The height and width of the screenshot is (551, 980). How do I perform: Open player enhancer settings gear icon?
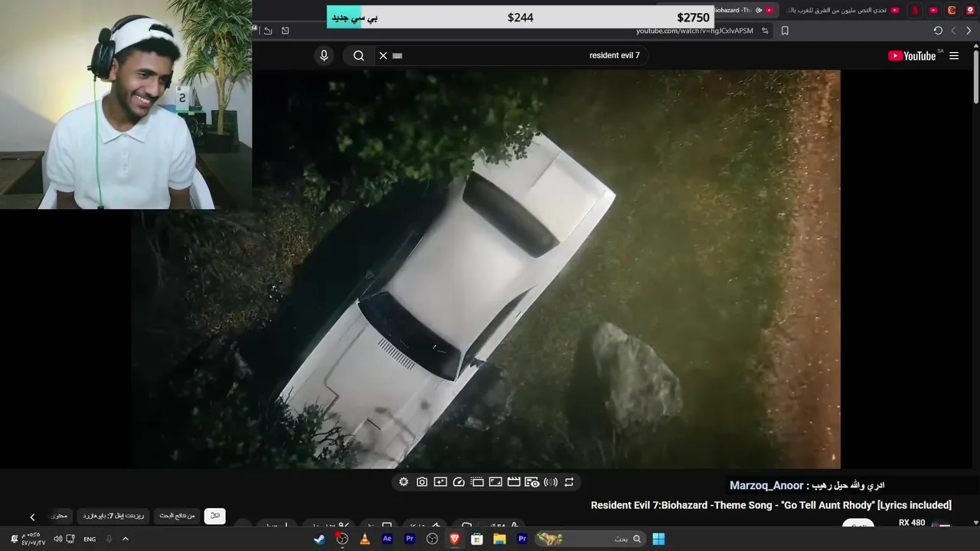[403, 482]
